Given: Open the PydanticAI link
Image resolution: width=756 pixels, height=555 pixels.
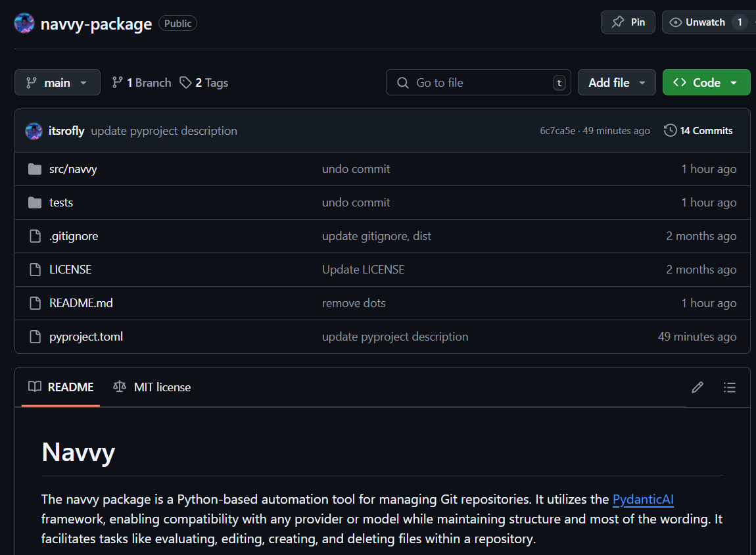Looking at the screenshot, I should [x=643, y=500].
